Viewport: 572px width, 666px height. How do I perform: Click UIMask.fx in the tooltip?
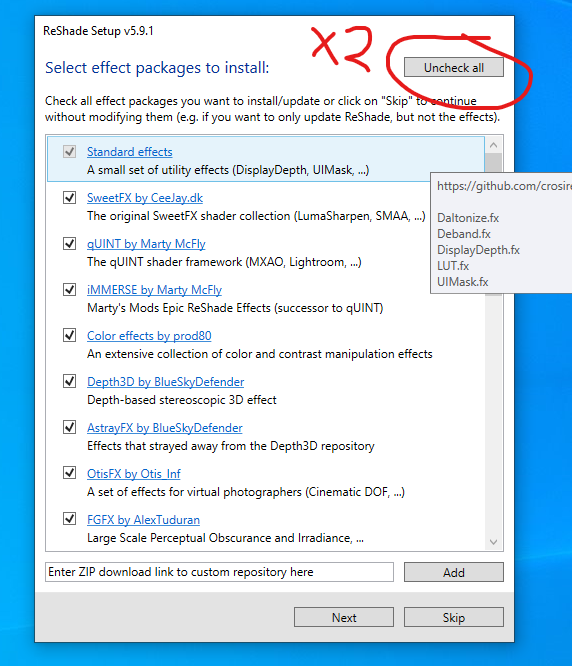463,282
